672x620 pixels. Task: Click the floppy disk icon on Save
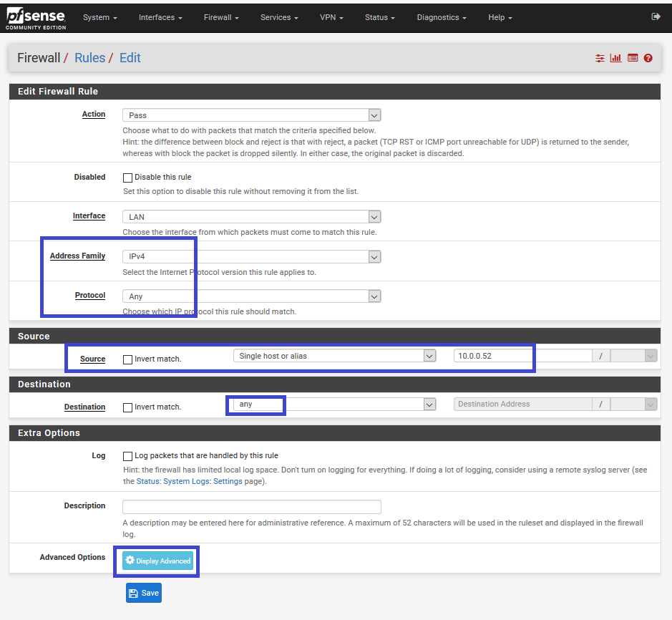(133, 593)
